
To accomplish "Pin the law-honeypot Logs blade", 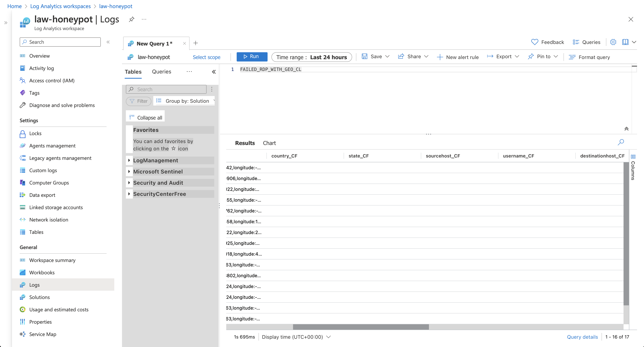I will pos(131,19).
